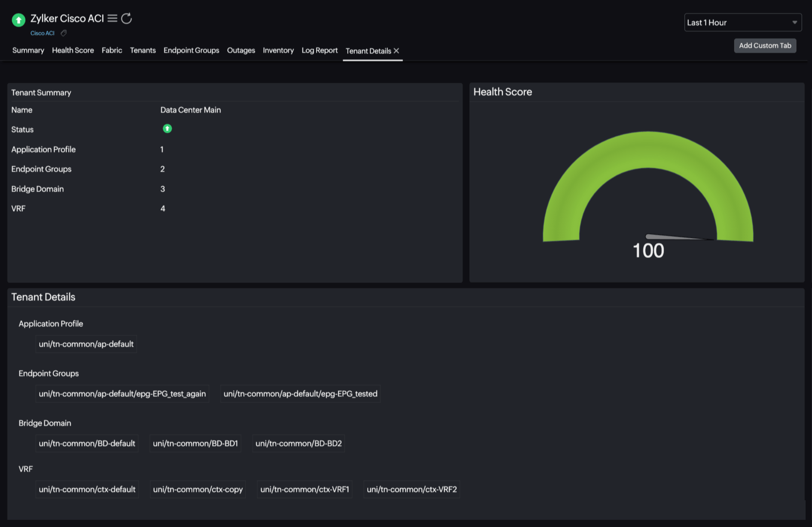
Task: Go to the Endpoint Groups tab
Action: [191, 50]
